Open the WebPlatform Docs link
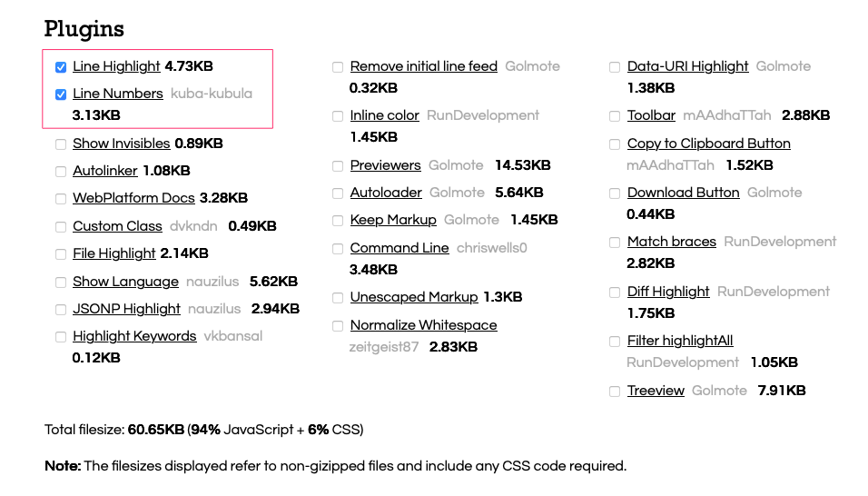868x496 pixels. [133, 198]
